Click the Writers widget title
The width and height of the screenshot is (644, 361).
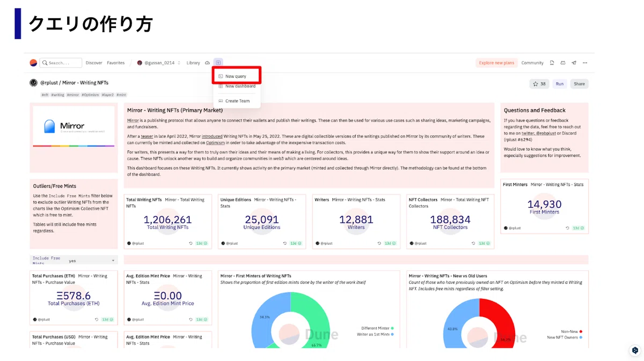pos(322,199)
